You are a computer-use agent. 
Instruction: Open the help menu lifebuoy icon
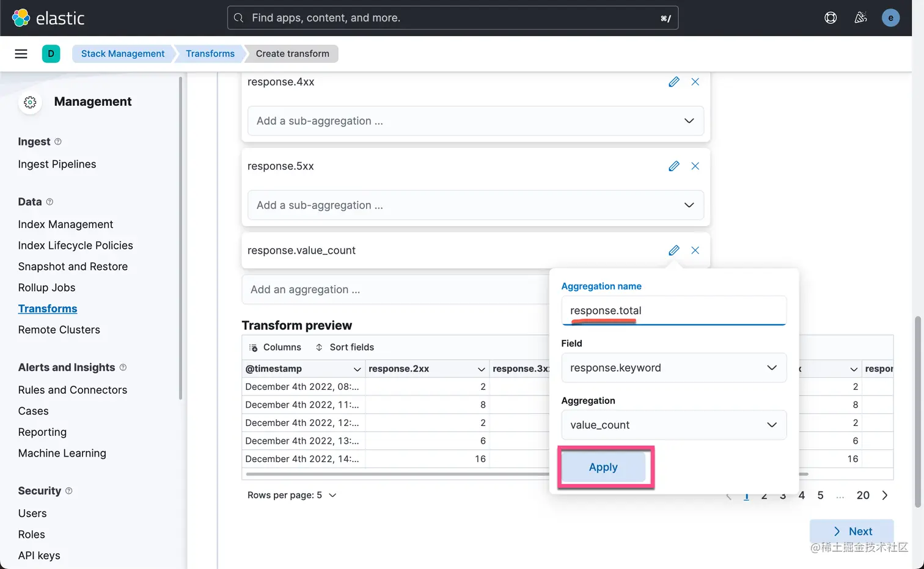pyautogui.click(x=831, y=18)
